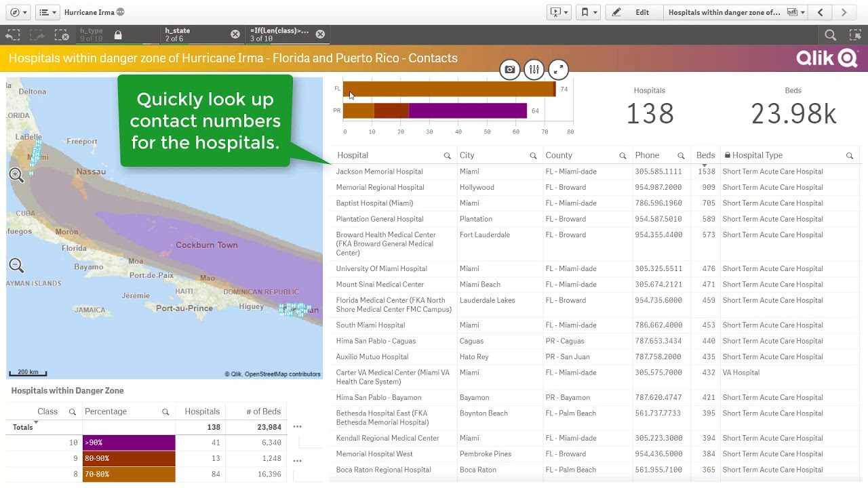Search the Hospital Type column

pyautogui.click(x=850, y=156)
